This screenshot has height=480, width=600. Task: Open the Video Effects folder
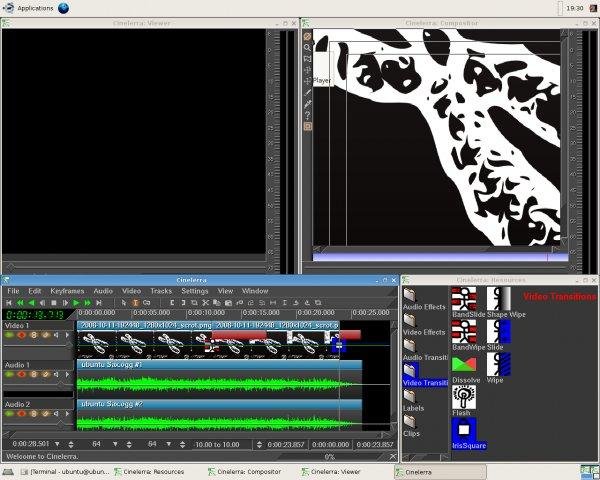[410, 321]
